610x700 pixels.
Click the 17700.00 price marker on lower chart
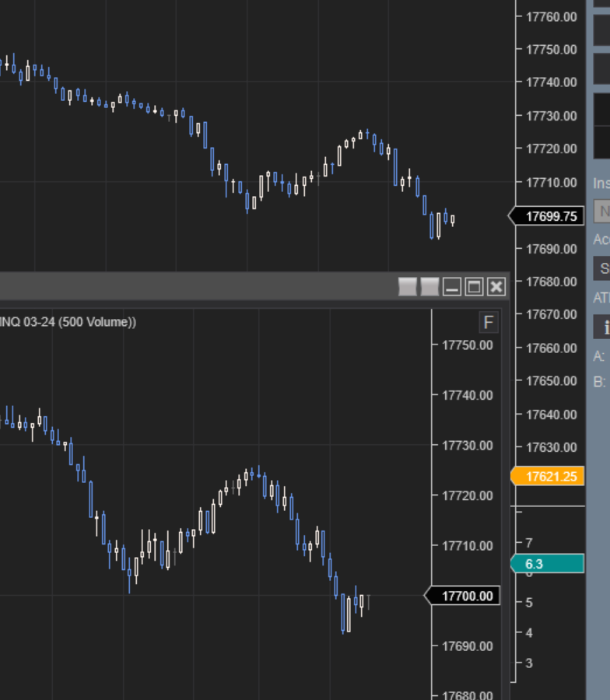[467, 596]
